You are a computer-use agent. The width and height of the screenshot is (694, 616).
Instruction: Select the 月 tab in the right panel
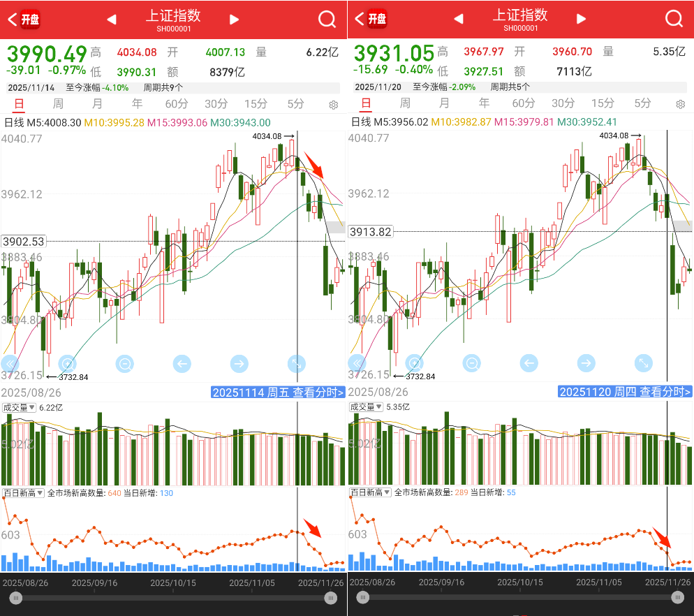tap(444, 103)
